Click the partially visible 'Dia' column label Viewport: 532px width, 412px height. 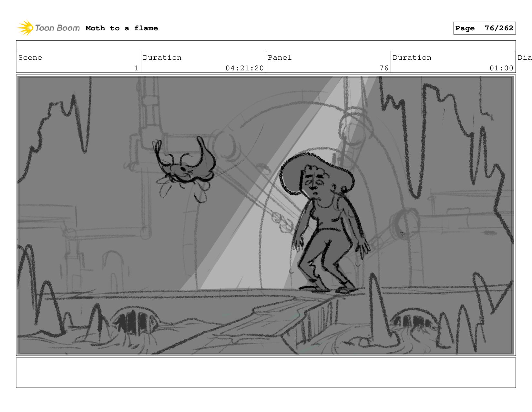pyautogui.click(x=525, y=57)
